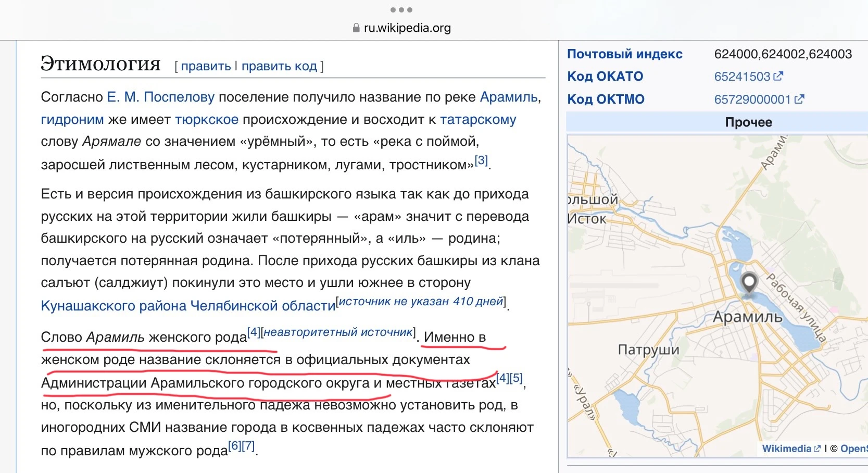This screenshot has height=473, width=868.
Task: Click the 'править код' link
Action: 279,66
